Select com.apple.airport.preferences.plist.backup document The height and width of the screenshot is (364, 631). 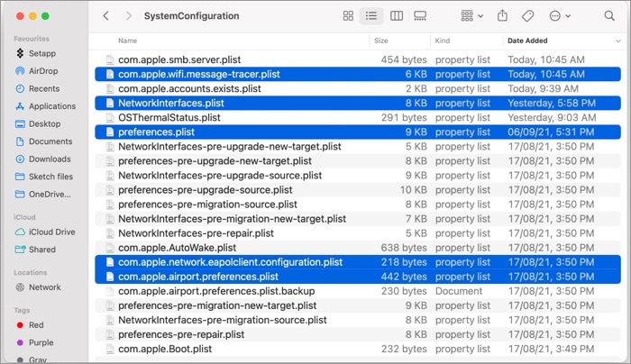(x=358, y=292)
